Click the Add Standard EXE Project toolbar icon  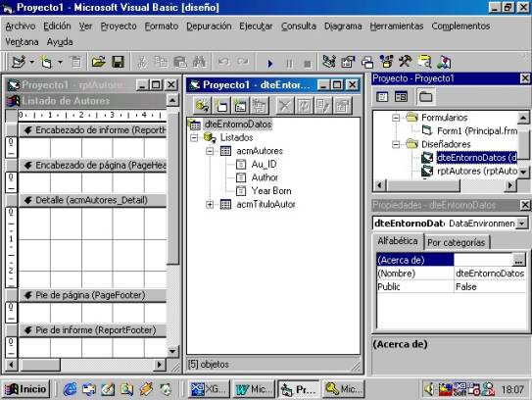[x=19, y=62]
